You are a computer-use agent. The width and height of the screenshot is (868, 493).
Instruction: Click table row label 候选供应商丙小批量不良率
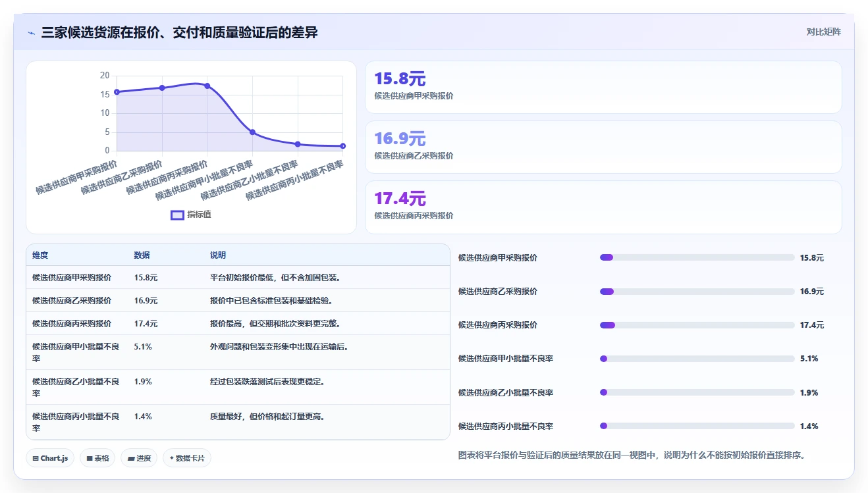(x=76, y=422)
